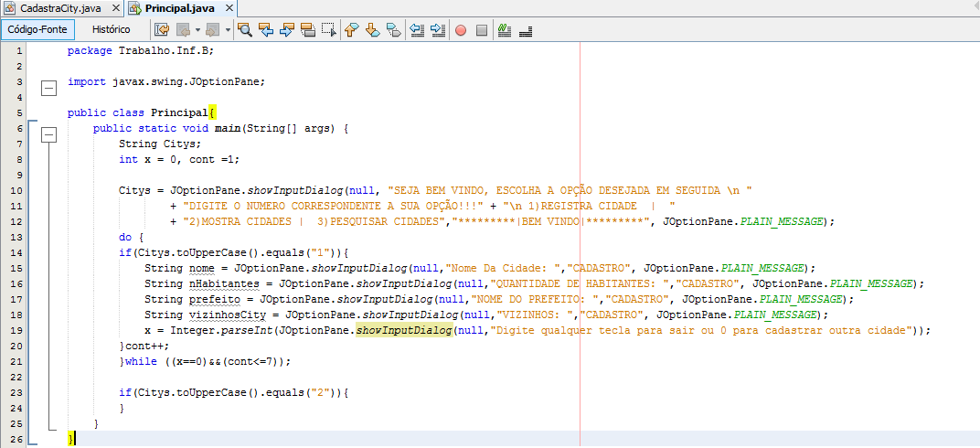
Task: Click 'String Citys;' declaration on line 7
Action: pos(160,144)
